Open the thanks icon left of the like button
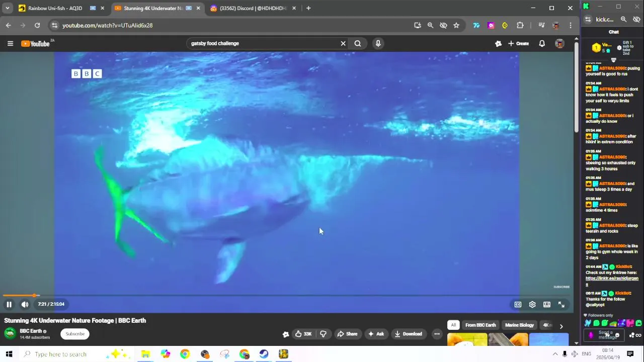The width and height of the screenshot is (644, 362). click(x=286, y=334)
